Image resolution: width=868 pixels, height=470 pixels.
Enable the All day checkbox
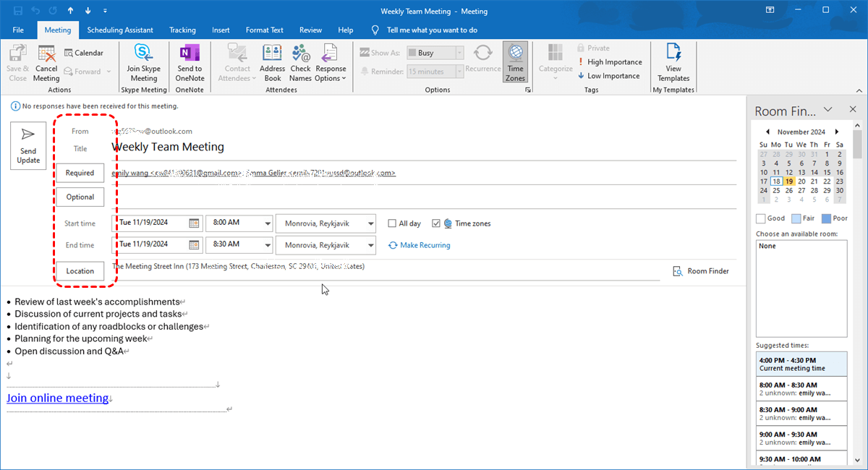[x=393, y=223]
